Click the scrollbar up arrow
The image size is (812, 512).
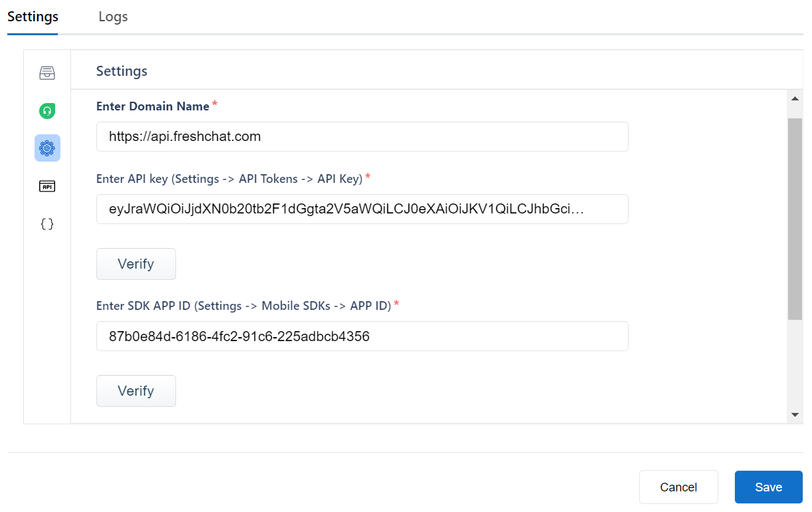pos(795,99)
